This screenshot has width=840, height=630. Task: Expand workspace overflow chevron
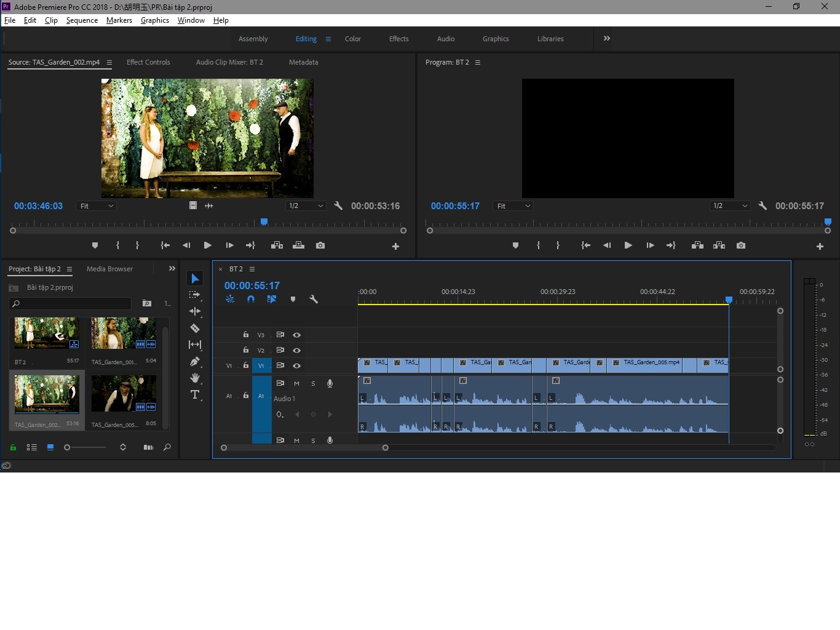pyautogui.click(x=607, y=38)
